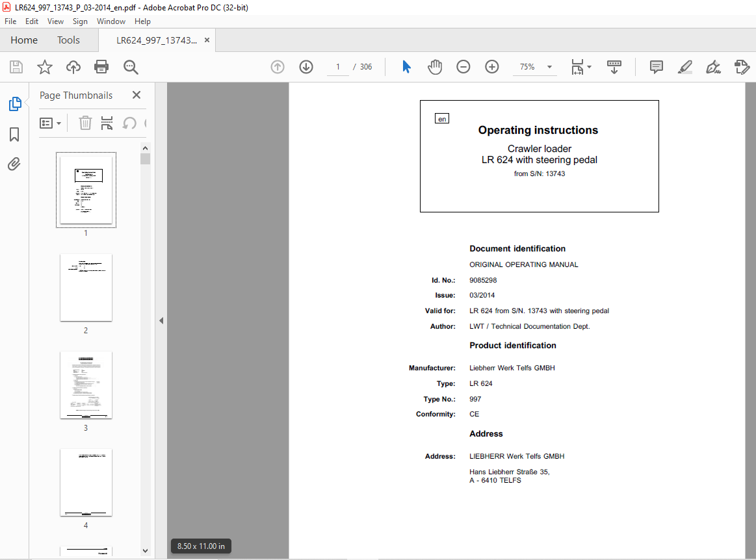Select page 3 thumbnail
Image resolution: width=756 pixels, height=560 pixels.
pos(86,385)
